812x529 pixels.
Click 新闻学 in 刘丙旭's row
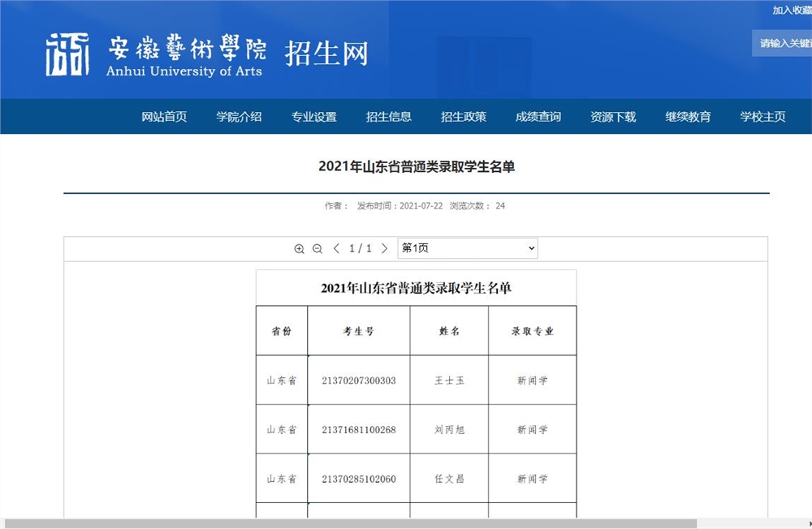click(x=533, y=430)
